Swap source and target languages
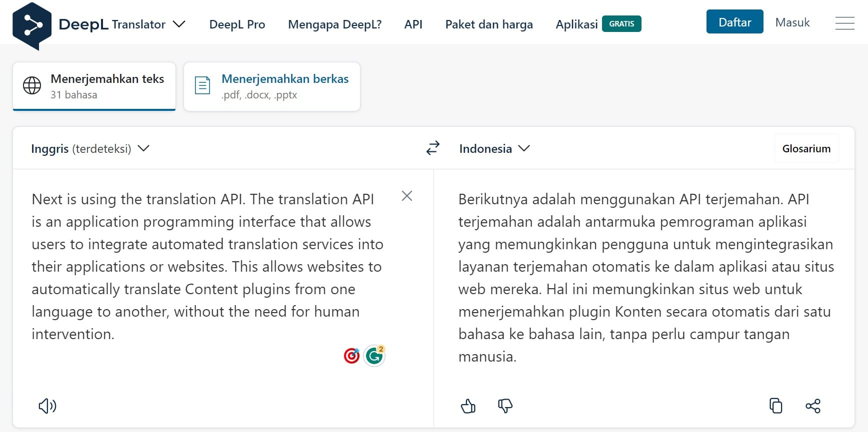 tap(433, 148)
